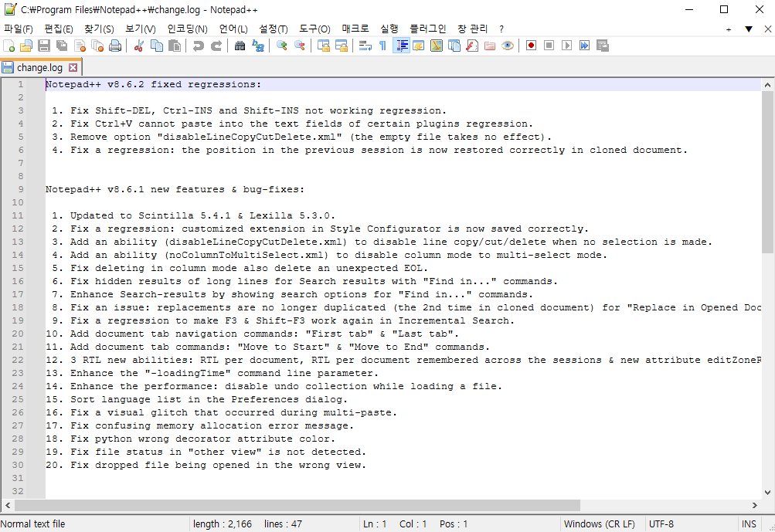Click the Redo arrow icon
This screenshot has width=775, height=532.
[x=216, y=46]
